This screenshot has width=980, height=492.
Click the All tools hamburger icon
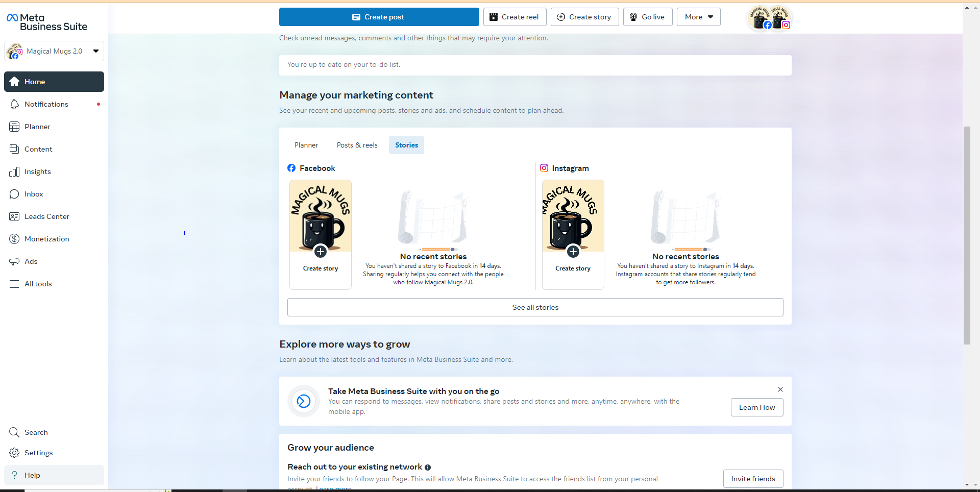coord(14,284)
